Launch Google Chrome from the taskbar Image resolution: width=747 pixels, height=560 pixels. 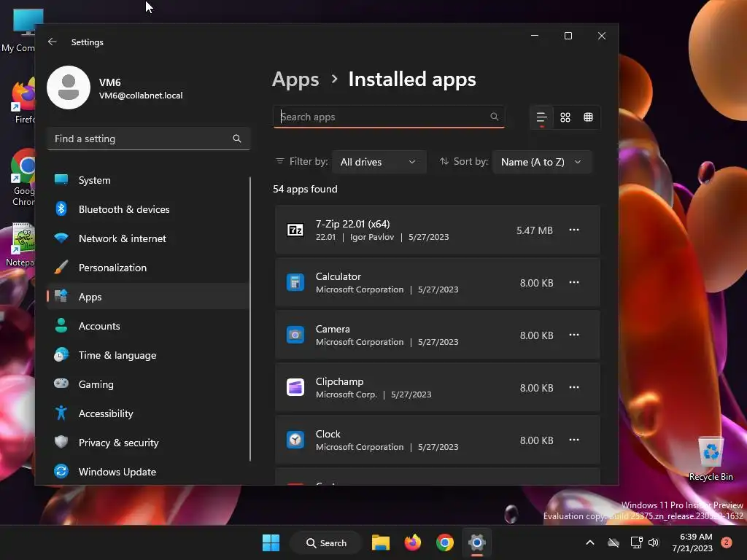click(445, 542)
